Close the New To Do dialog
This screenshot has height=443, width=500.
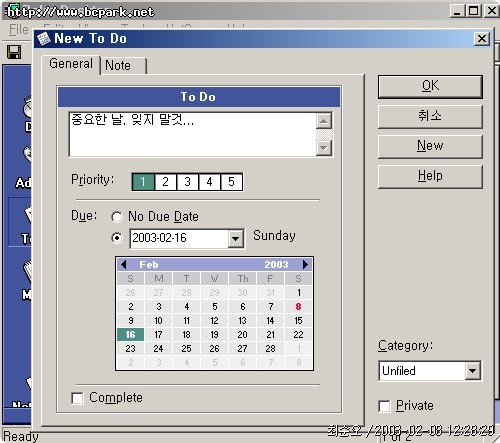(482, 39)
